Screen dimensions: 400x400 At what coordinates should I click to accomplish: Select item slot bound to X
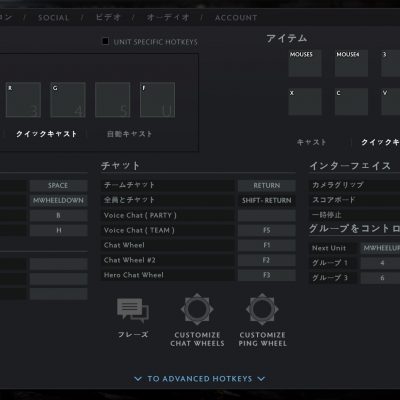pyautogui.click(x=305, y=102)
